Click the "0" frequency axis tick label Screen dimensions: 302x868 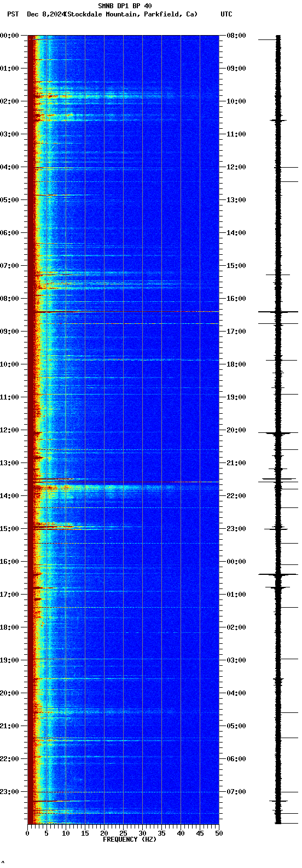coord(27,833)
